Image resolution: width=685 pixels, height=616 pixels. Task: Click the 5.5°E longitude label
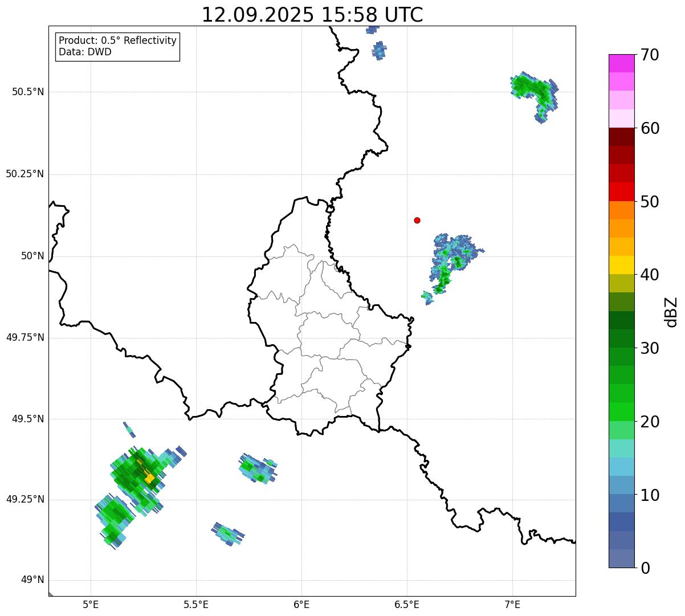point(196,605)
